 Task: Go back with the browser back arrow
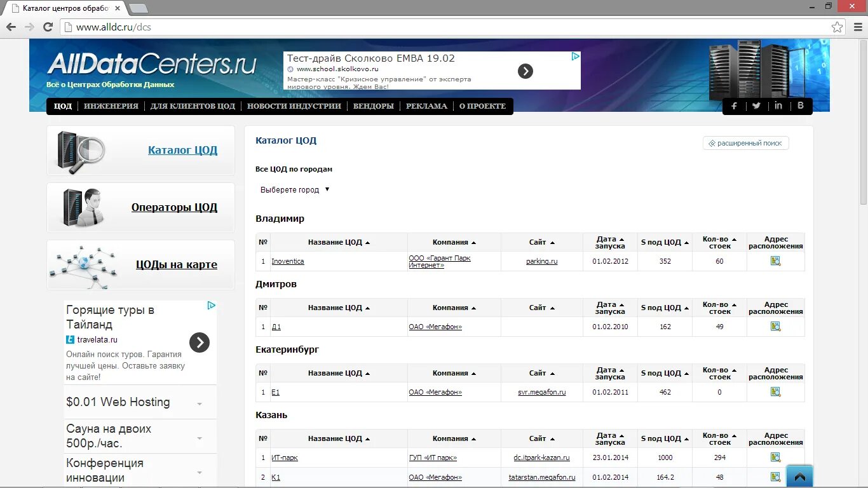pos(11,27)
